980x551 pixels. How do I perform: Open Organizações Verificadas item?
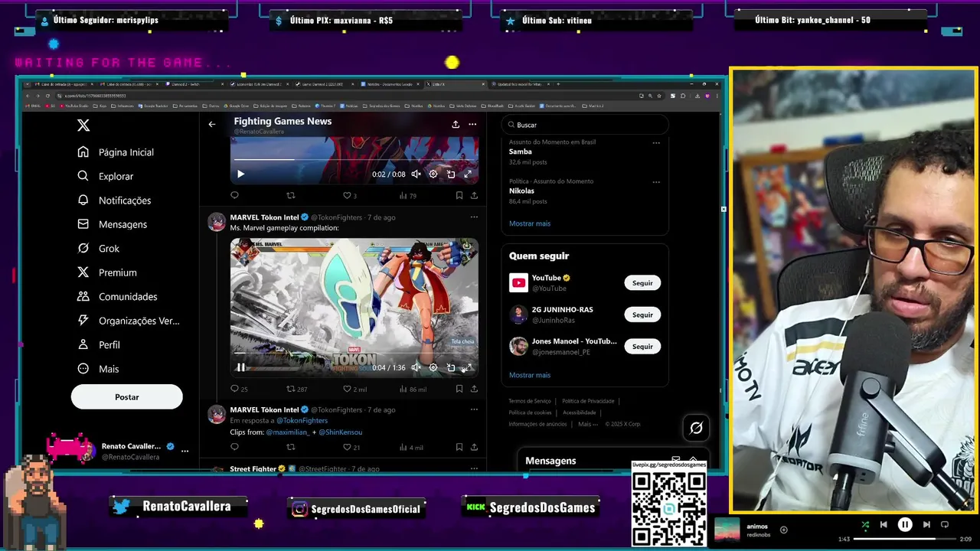pos(129,321)
